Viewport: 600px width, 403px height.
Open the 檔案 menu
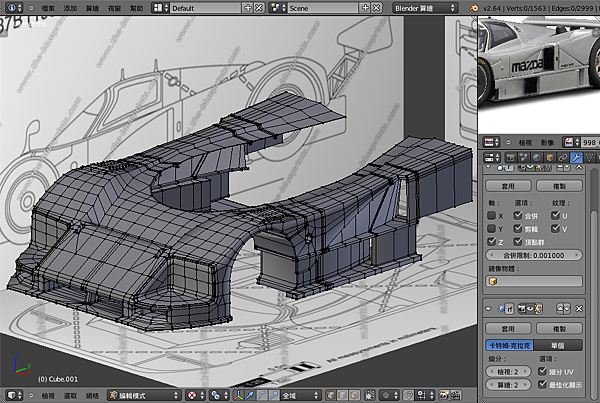[x=48, y=8]
